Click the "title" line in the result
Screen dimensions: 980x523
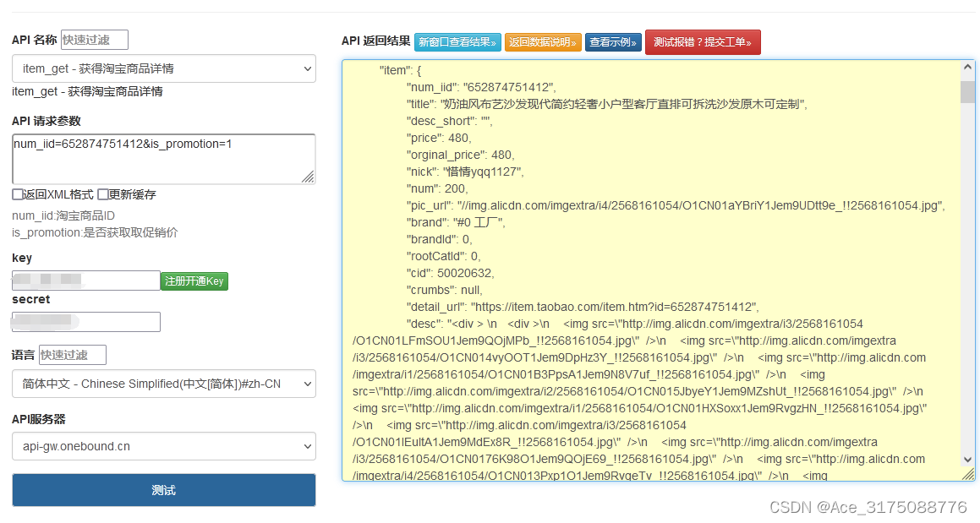point(607,104)
